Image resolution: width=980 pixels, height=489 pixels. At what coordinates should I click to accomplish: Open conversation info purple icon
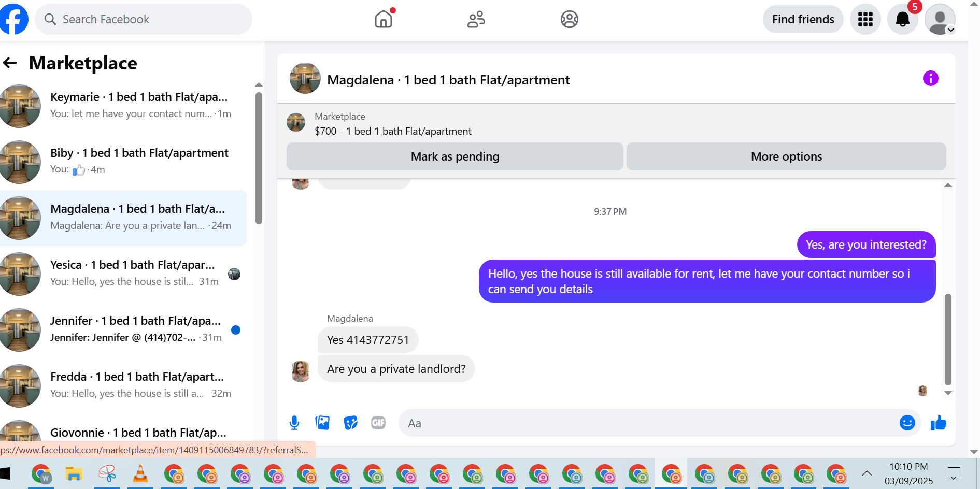click(930, 78)
